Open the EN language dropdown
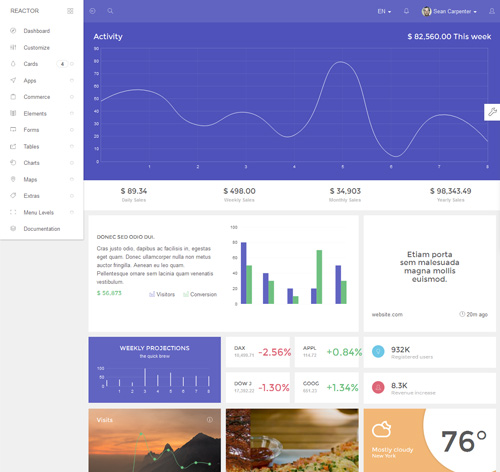The width and height of the screenshot is (500, 472). tap(384, 11)
